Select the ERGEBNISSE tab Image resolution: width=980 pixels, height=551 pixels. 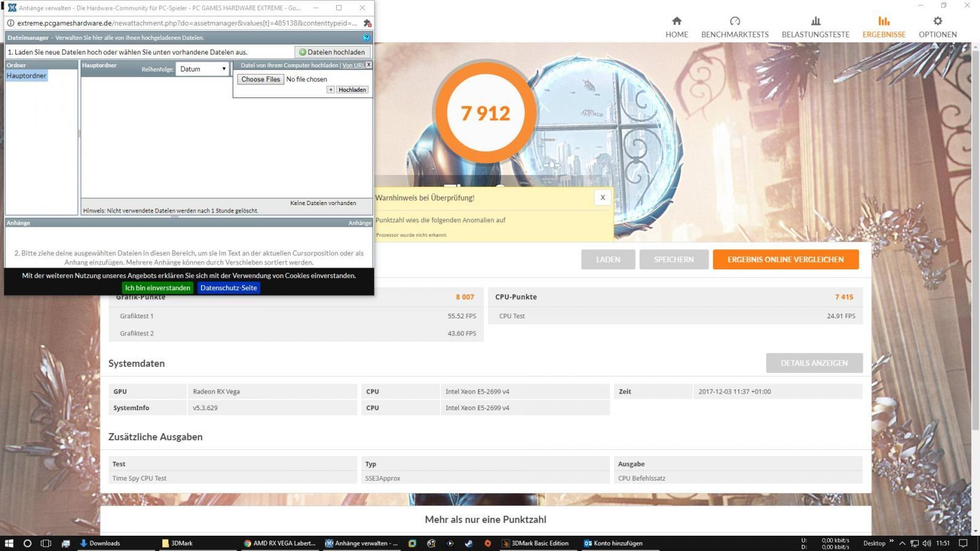tap(884, 28)
